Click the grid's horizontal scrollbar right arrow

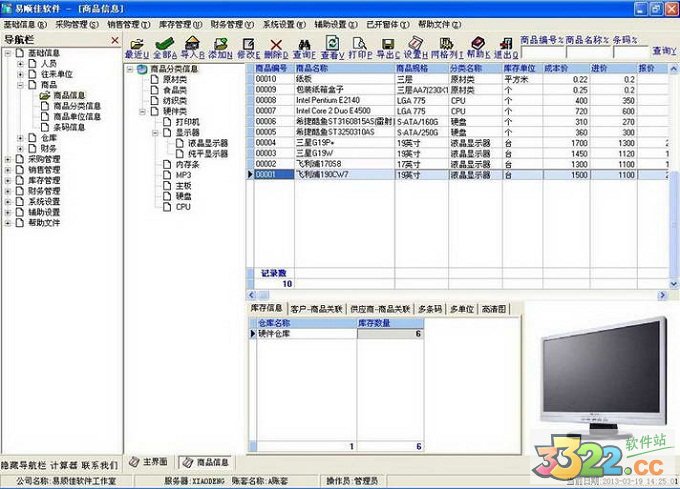pyautogui.click(x=662, y=295)
